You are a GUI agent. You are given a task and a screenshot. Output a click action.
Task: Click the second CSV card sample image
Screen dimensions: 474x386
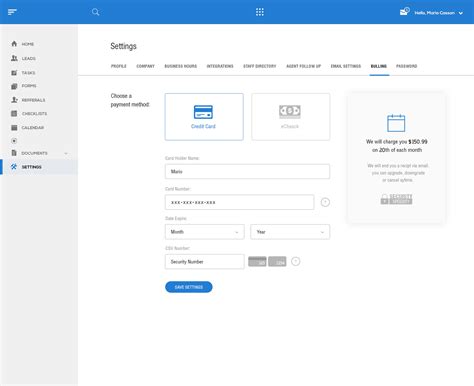(277, 262)
